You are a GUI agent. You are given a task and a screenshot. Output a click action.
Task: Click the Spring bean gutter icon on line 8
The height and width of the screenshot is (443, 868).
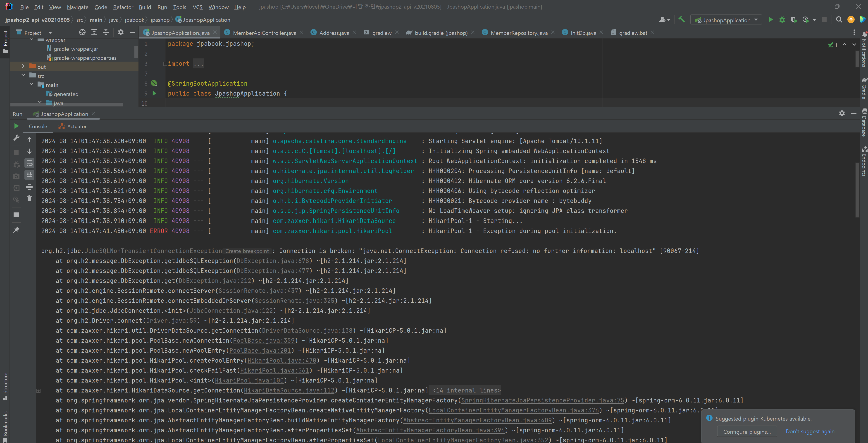click(x=154, y=83)
